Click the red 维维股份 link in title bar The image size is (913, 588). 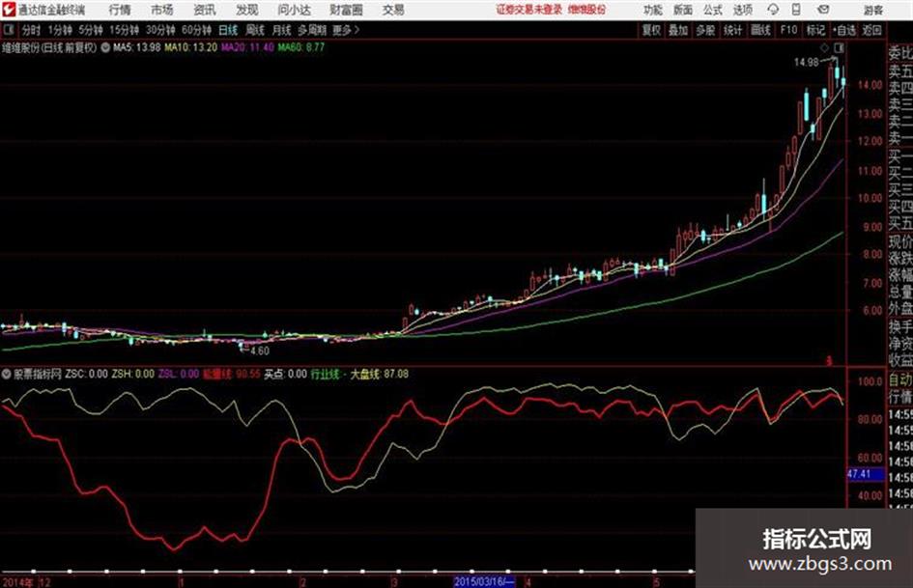coord(586,10)
